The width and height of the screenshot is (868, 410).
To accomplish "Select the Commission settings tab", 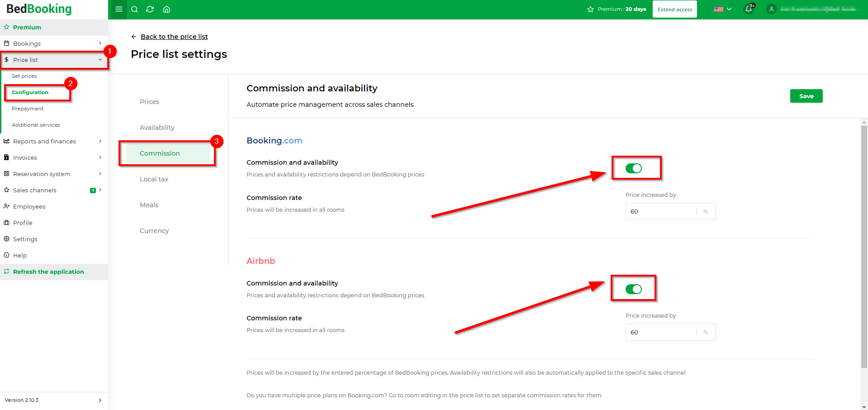I will [168, 153].
